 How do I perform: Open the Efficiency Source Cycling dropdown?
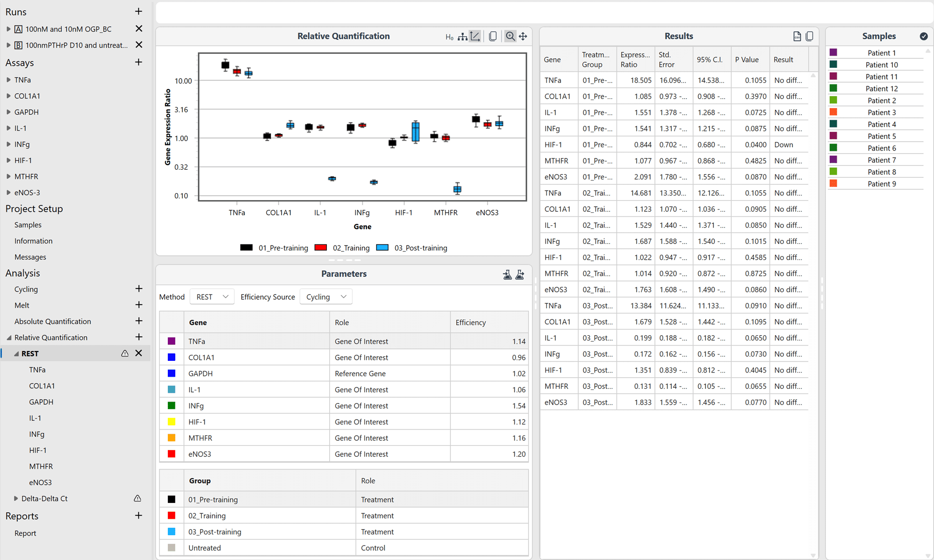[x=326, y=297]
